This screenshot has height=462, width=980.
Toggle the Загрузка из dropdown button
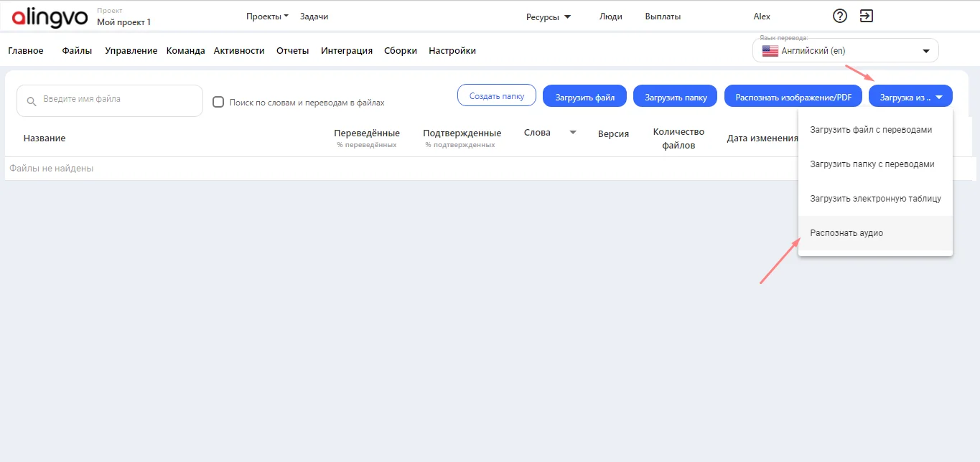pos(910,97)
